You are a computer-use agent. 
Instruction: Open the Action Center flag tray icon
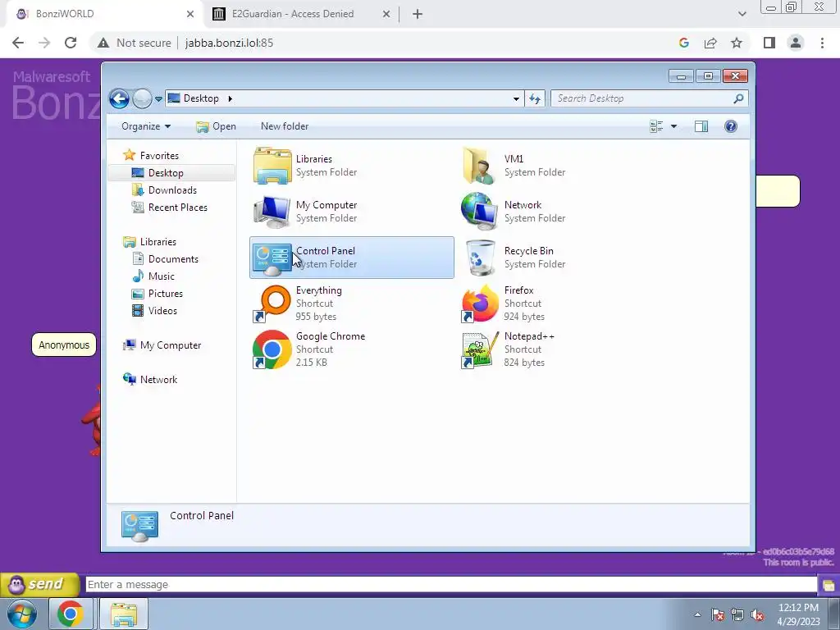(x=718, y=615)
